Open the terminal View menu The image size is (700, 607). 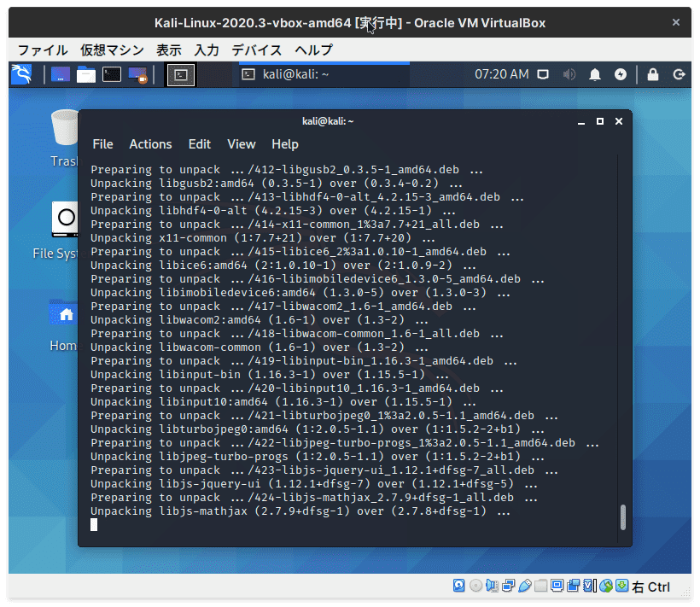(241, 144)
